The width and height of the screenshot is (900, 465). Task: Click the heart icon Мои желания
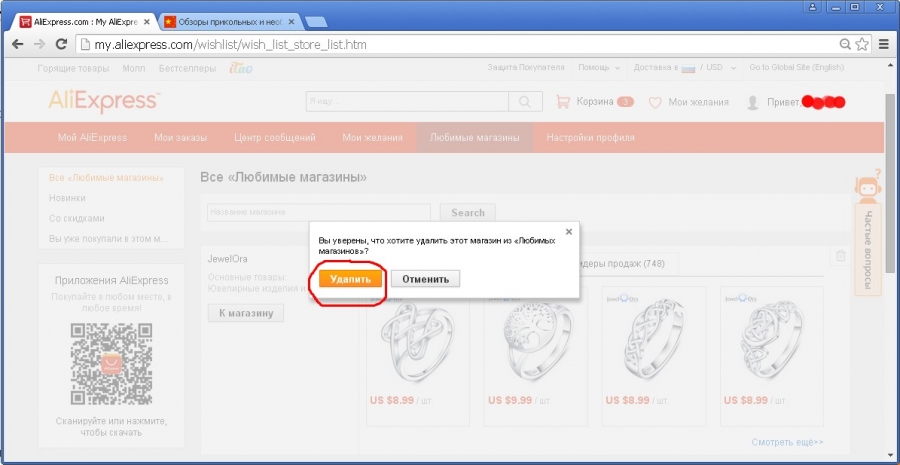pyautogui.click(x=655, y=102)
